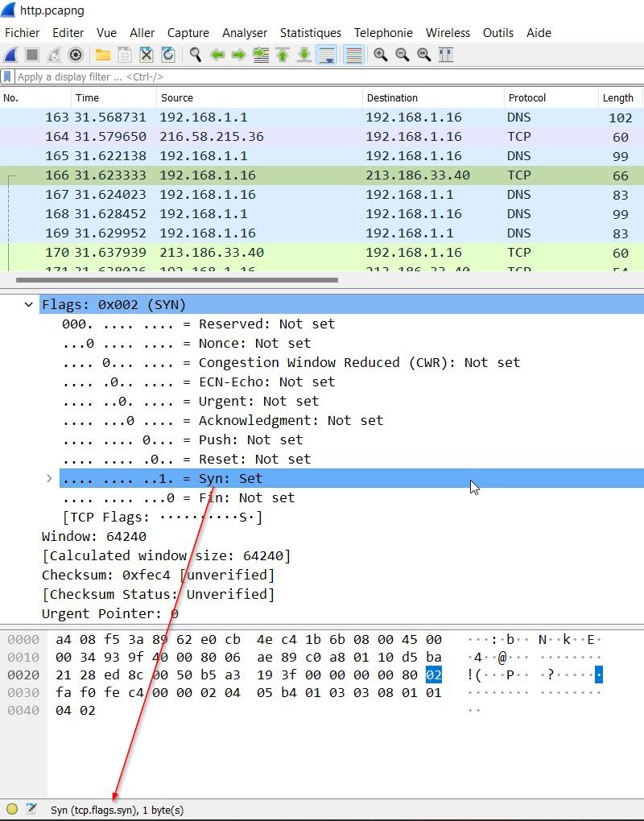
Task: Zoom in on the main window text
Action: pyautogui.click(x=381, y=55)
